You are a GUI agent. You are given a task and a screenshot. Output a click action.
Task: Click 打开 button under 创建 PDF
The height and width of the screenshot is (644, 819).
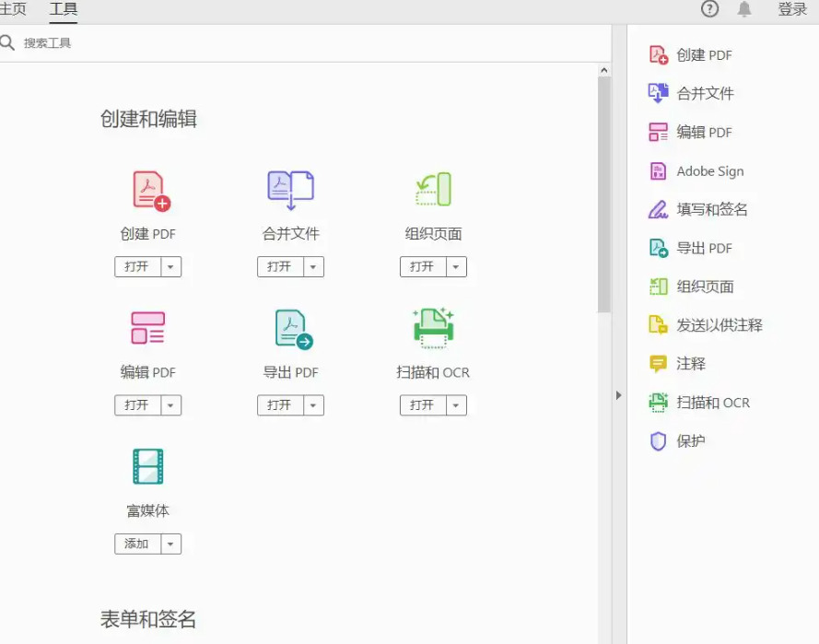(138, 267)
